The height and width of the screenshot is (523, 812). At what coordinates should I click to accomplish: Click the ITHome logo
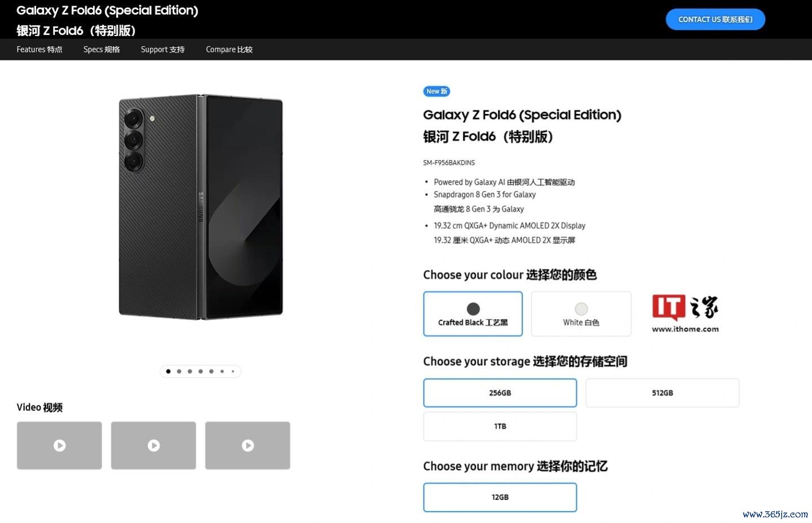pos(685,313)
